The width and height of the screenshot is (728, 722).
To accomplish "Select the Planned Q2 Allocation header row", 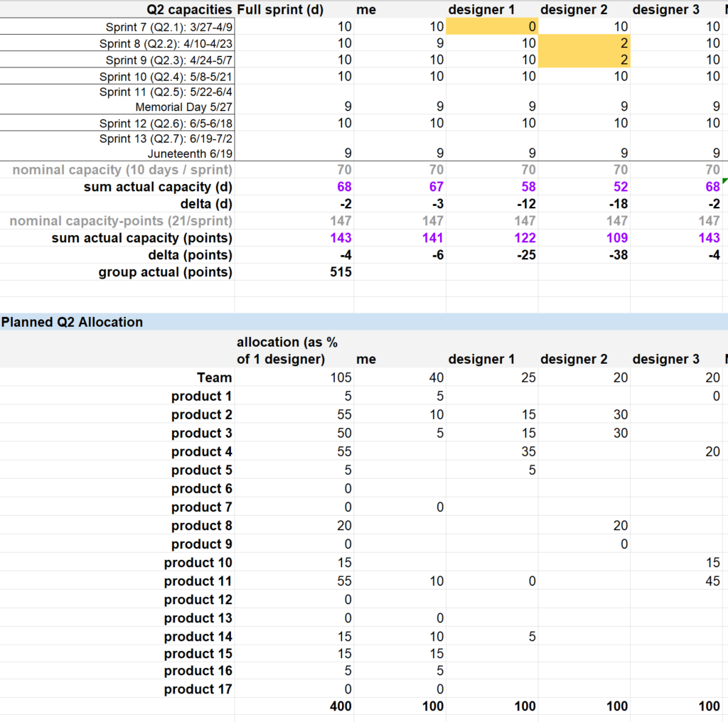I will pos(363,322).
